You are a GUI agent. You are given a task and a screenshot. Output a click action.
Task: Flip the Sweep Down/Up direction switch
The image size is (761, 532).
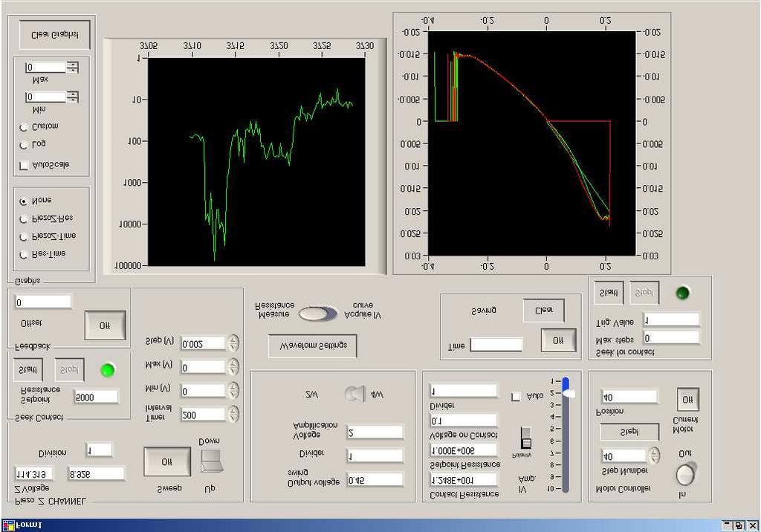212,461
